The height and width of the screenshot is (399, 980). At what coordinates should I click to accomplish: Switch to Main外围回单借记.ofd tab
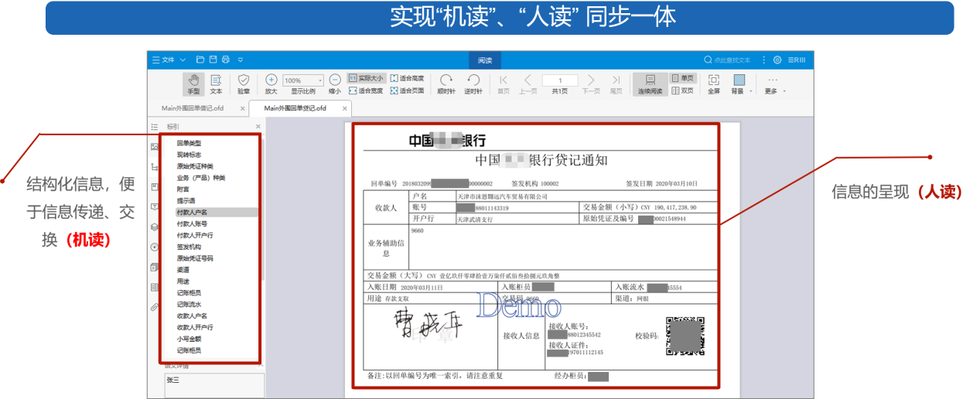click(193, 108)
